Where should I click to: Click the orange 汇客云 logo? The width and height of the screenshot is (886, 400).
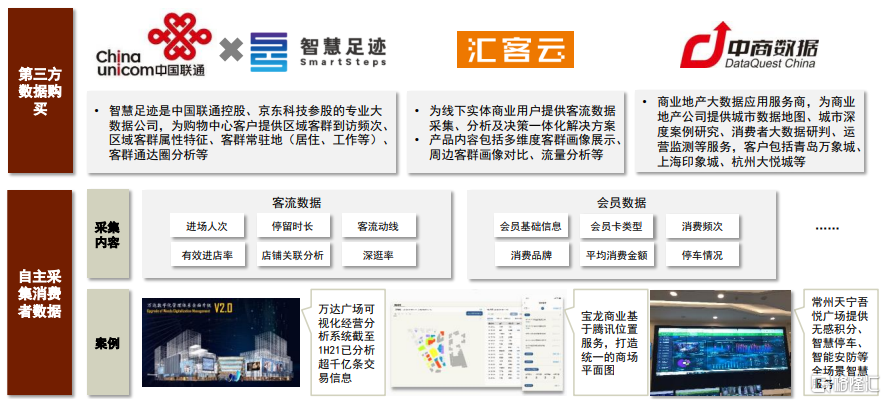coord(515,50)
